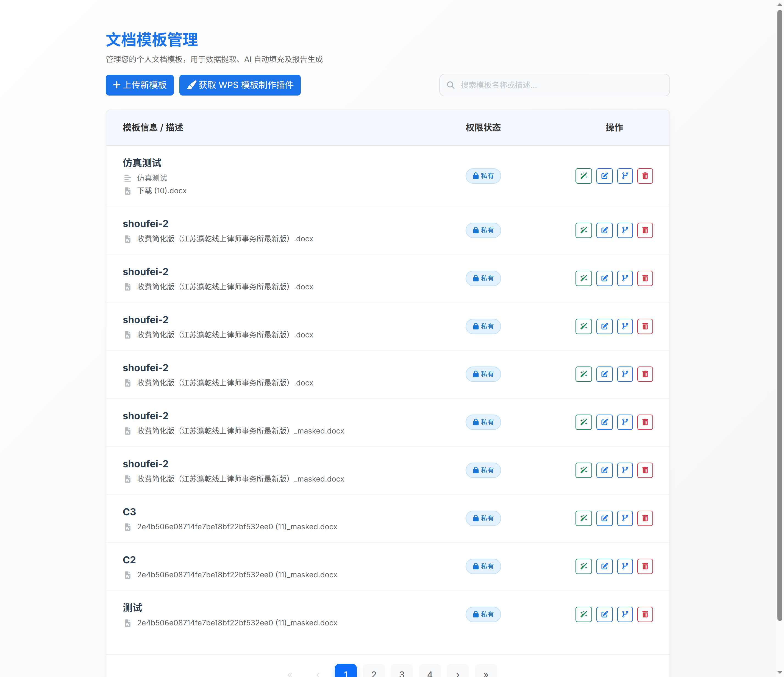Delete the 仿真测试 template via trash icon

pos(646,175)
